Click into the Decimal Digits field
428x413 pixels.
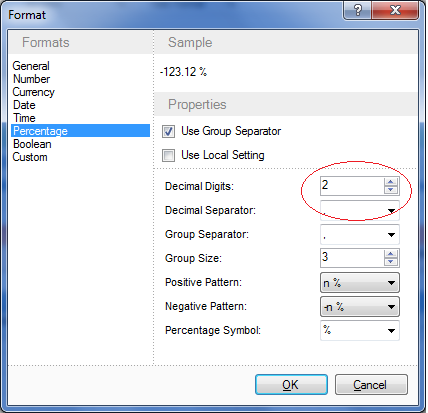tap(352, 186)
